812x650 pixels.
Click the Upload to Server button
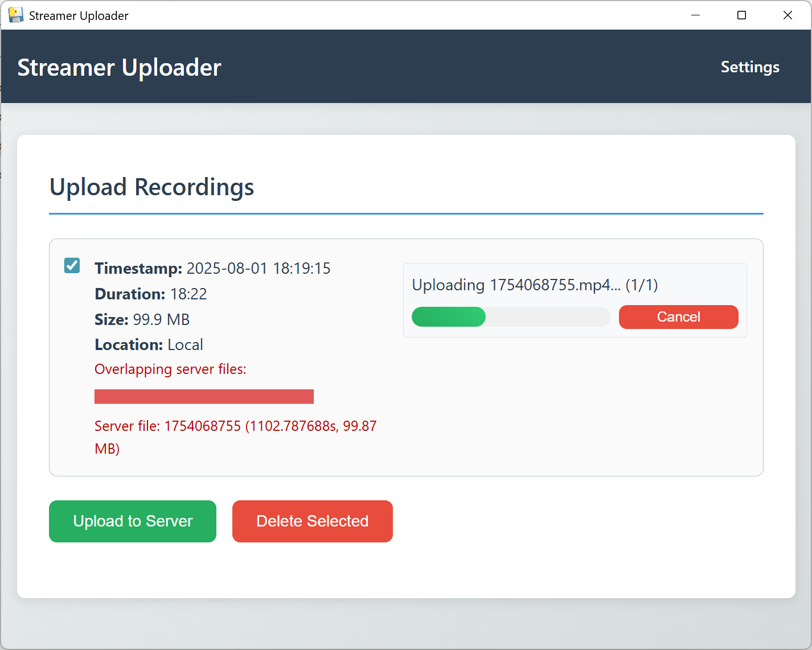click(x=132, y=521)
